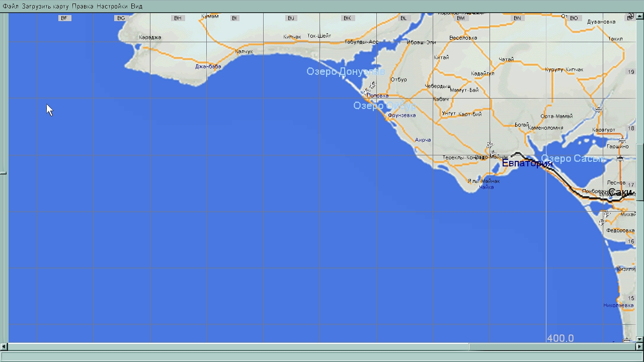Image resolution: width=644 pixels, height=362 pixels.
Task: Click the horizontal scrollbar left arrow
Action: click(4, 346)
